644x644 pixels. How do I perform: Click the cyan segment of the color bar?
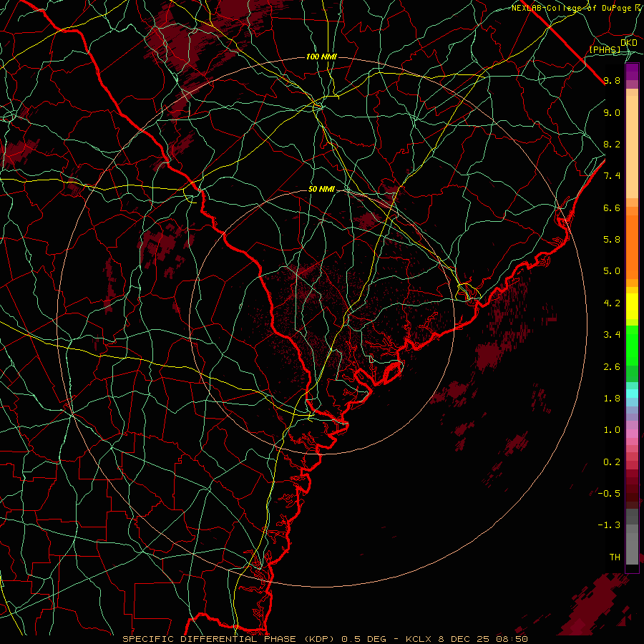click(632, 393)
